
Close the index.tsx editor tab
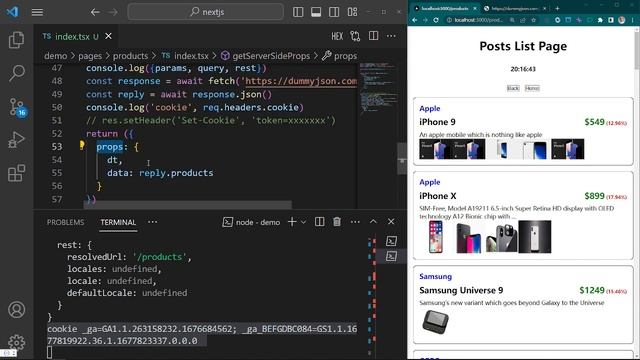pos(109,36)
